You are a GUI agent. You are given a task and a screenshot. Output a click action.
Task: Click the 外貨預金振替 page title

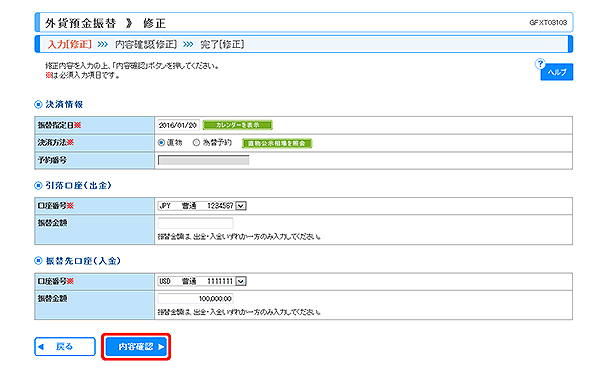81,23
